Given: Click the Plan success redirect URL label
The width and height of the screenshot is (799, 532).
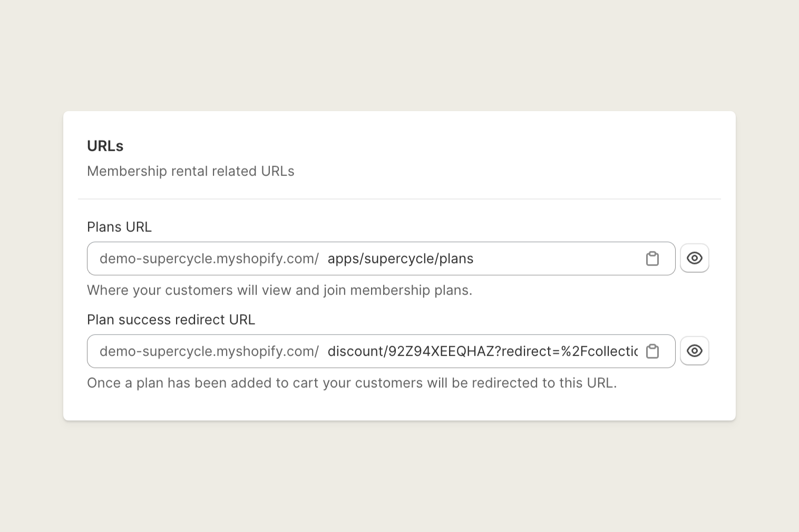Looking at the screenshot, I should 171,320.
